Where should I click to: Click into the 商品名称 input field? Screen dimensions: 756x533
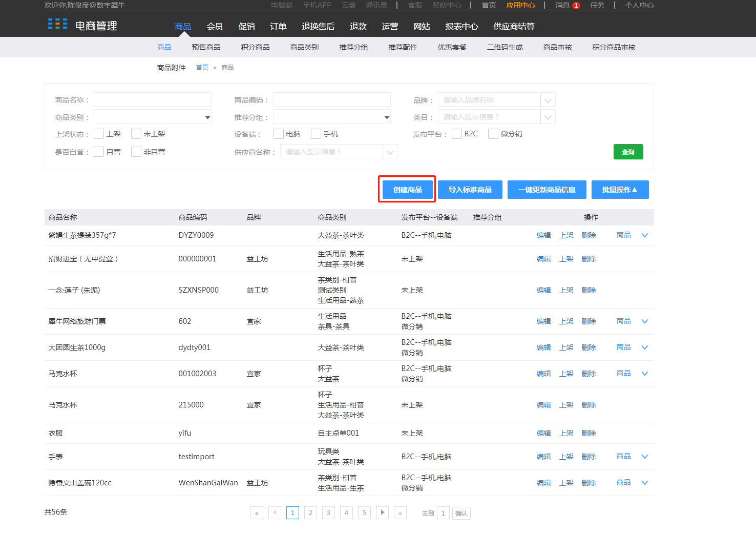click(153, 99)
